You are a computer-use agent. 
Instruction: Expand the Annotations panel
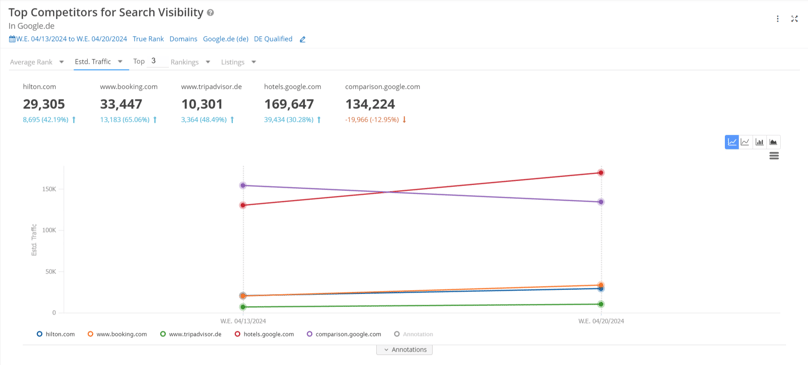405,350
